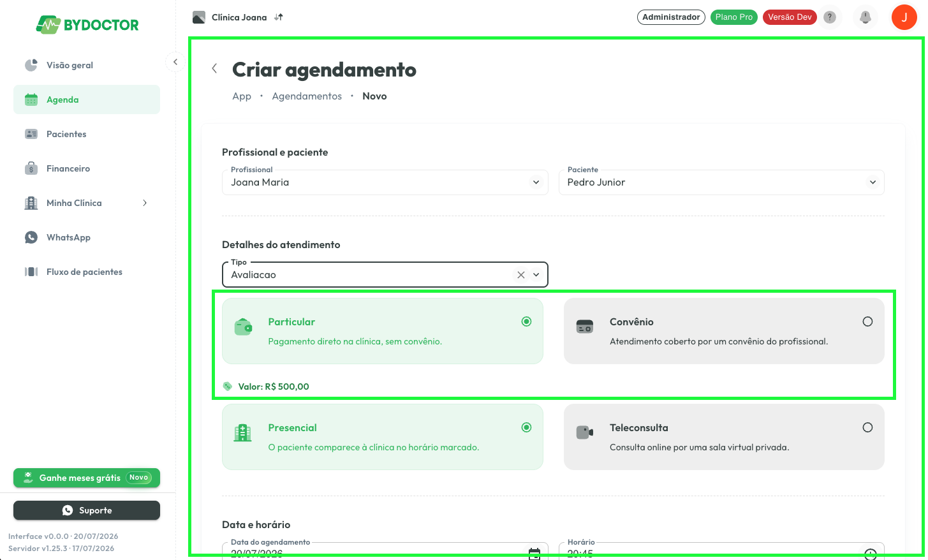The height and width of the screenshot is (560, 928).
Task: Click the video camera icon on Teleconsulta
Action: 585,432
